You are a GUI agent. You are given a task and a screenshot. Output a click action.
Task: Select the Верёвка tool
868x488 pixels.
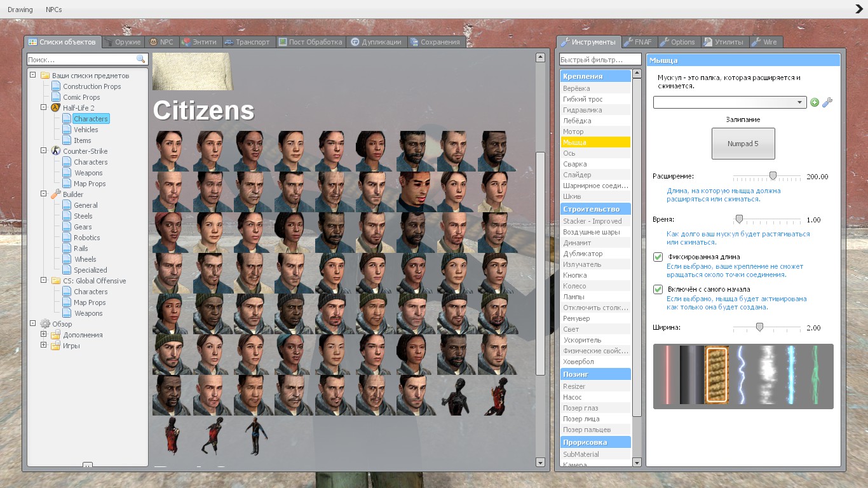[x=595, y=88]
